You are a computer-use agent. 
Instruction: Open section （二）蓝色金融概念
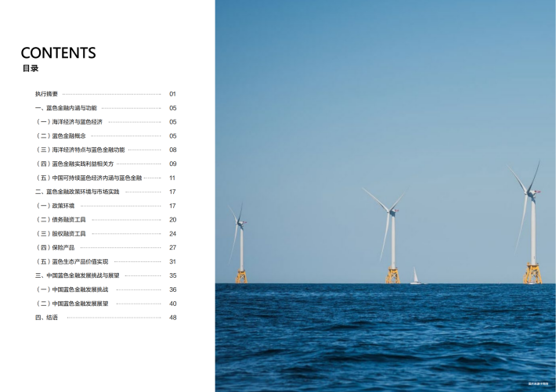click(60, 135)
